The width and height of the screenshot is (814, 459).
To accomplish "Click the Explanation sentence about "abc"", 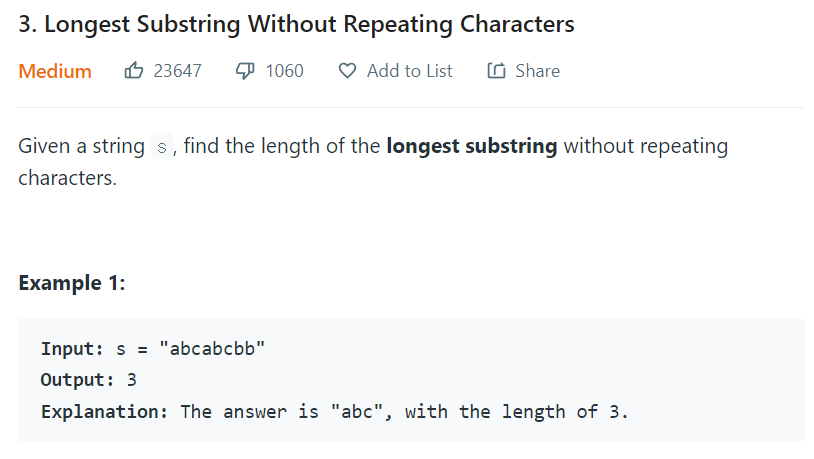I will tap(404, 412).
